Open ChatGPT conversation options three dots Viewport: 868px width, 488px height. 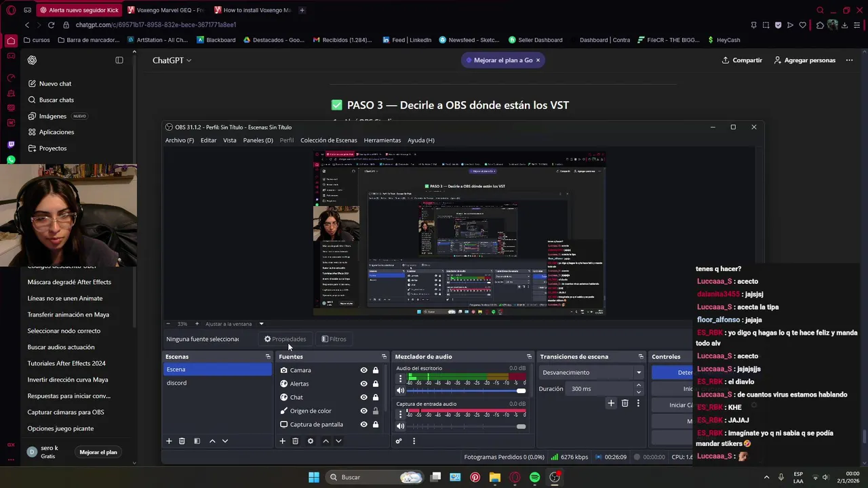[849, 60]
